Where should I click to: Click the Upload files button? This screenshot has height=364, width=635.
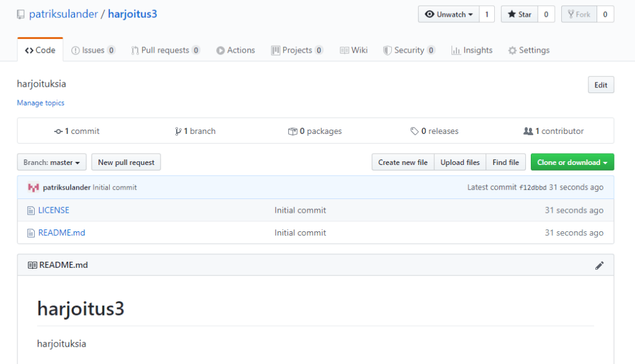point(460,162)
